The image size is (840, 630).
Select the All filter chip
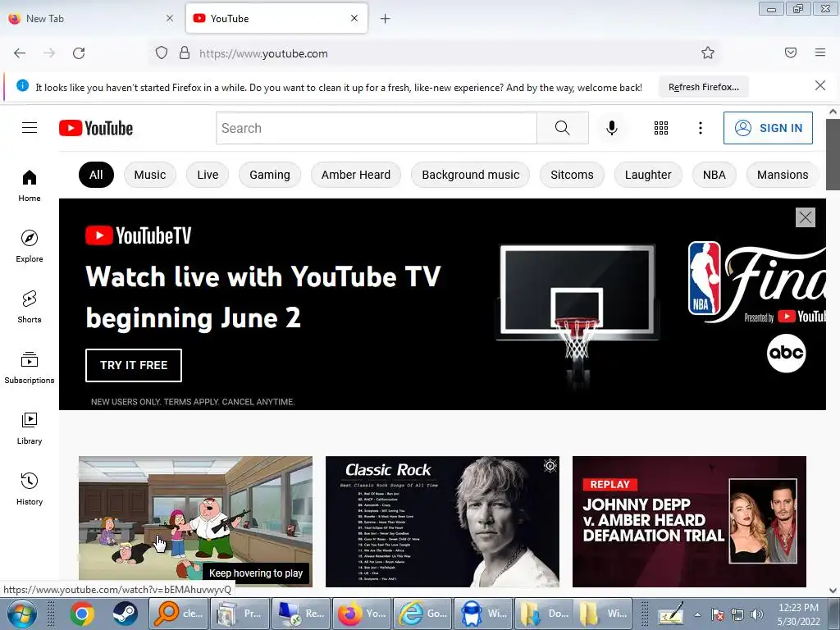(96, 175)
